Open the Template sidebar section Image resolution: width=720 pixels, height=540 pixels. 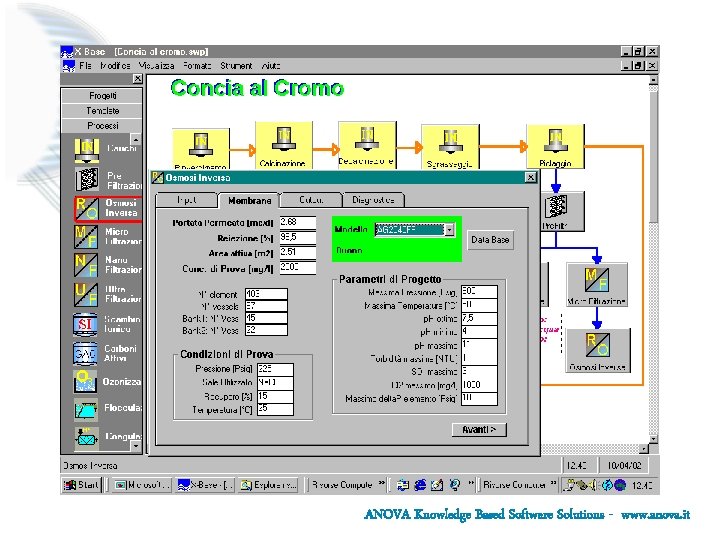point(102,111)
